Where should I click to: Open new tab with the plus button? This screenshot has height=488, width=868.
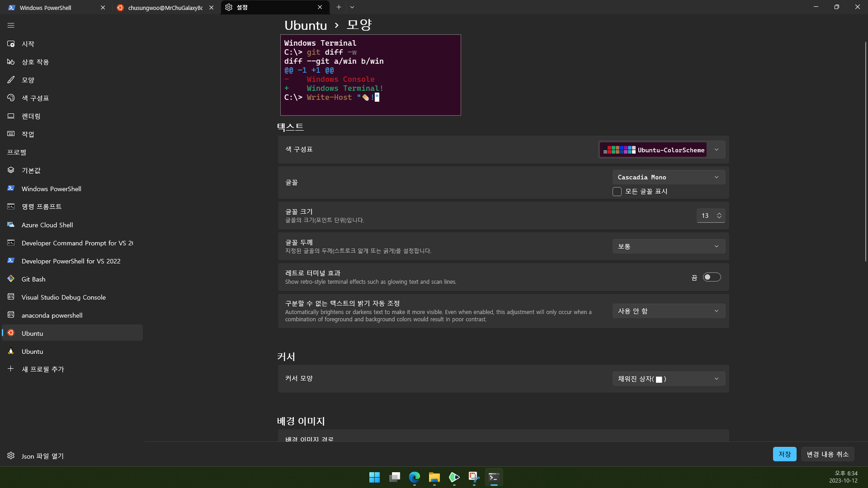[x=339, y=7]
